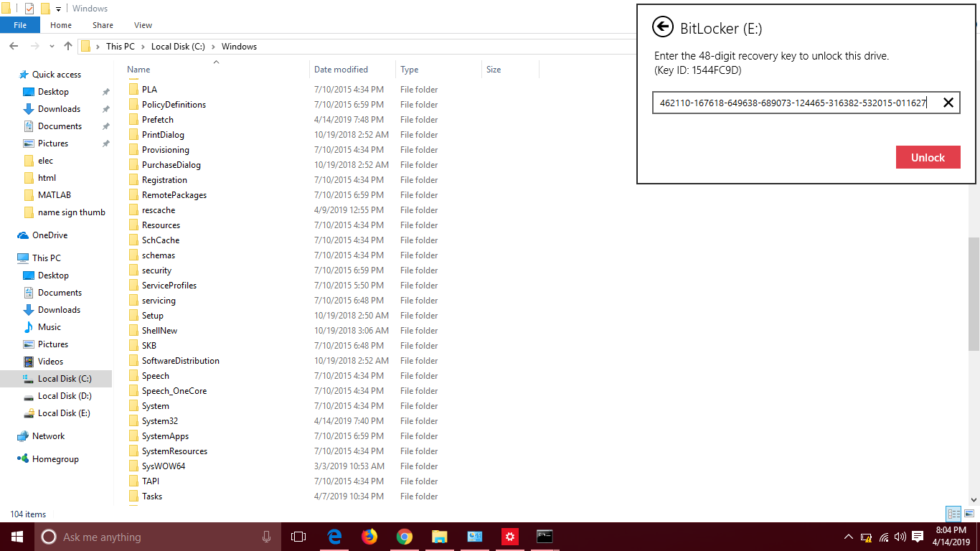Open name sign thumb folder in sidebar
This screenshot has height=551, width=980.
tap(71, 212)
